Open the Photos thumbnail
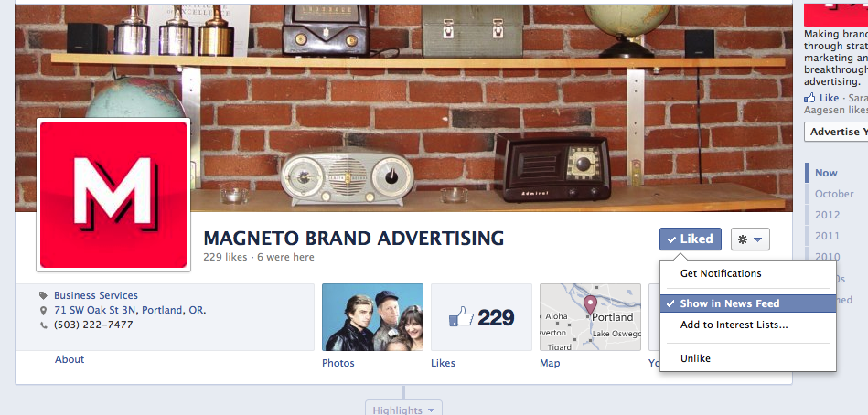This screenshot has width=868, height=415. 372,317
